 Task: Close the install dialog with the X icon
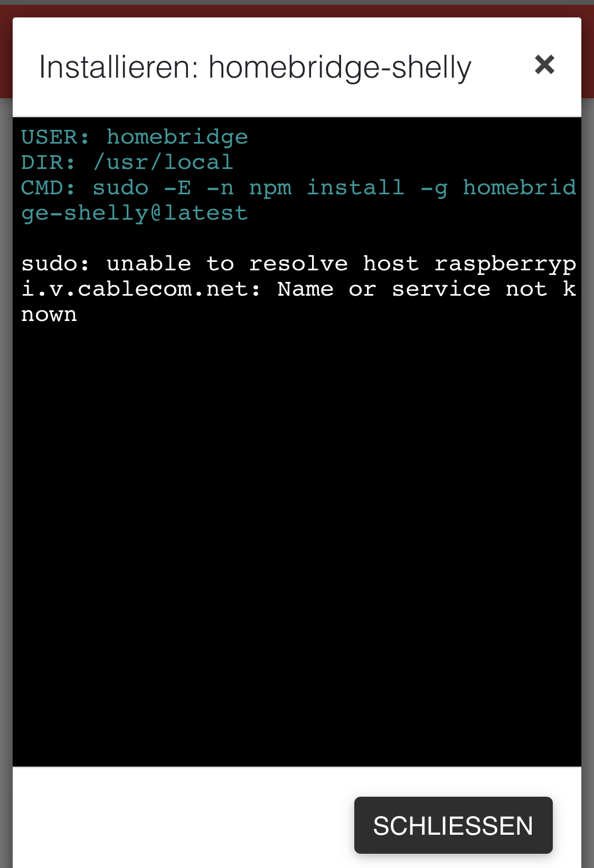coord(544,65)
